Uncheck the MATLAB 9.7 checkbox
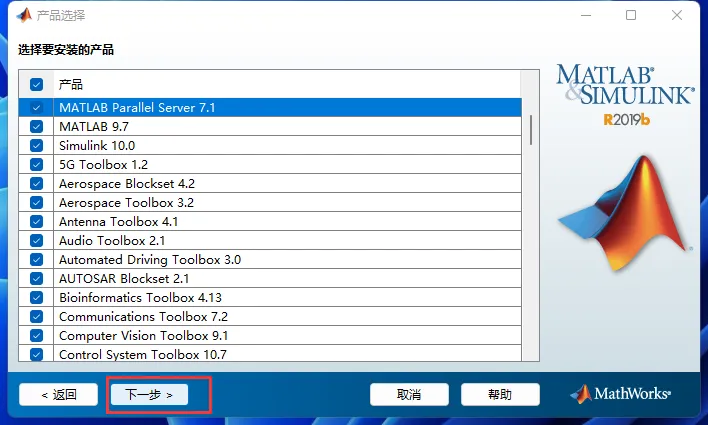This screenshot has height=425, width=708. pos(37,126)
